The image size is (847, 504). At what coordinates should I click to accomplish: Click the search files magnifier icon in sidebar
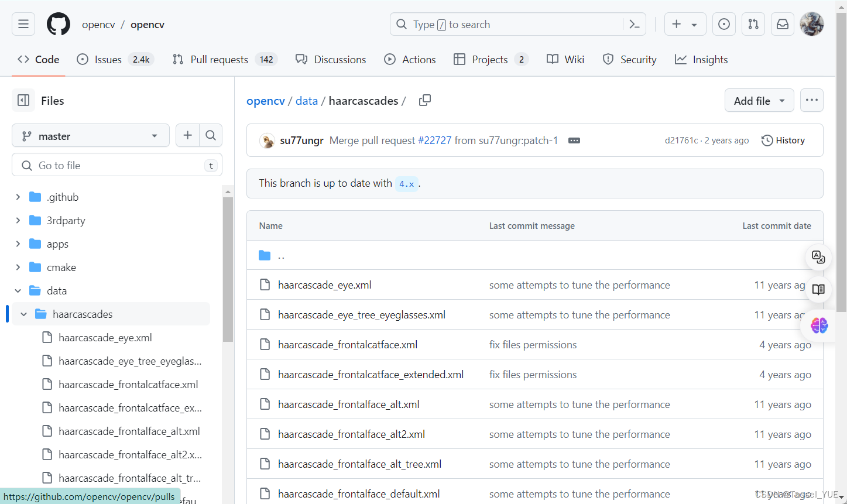click(x=211, y=135)
